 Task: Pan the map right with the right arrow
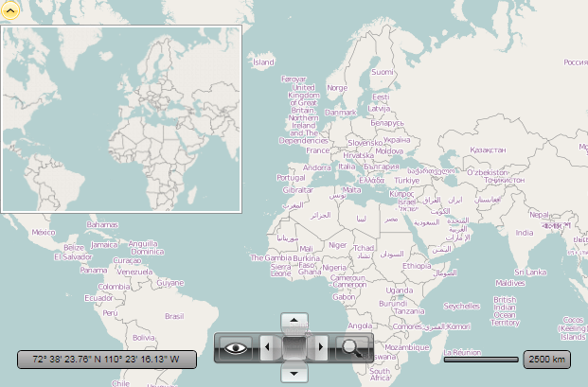coord(321,347)
